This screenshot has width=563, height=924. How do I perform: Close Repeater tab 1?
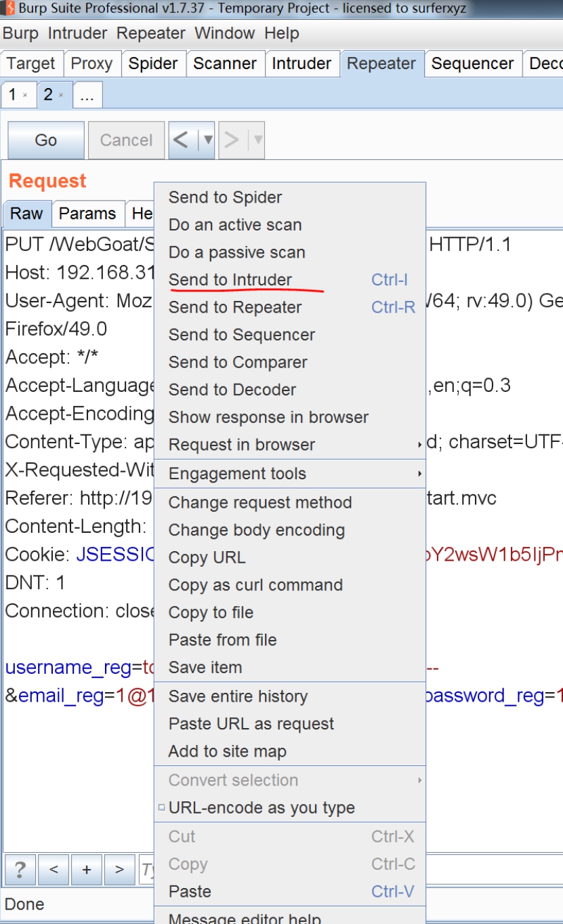pyautogui.click(x=25, y=96)
